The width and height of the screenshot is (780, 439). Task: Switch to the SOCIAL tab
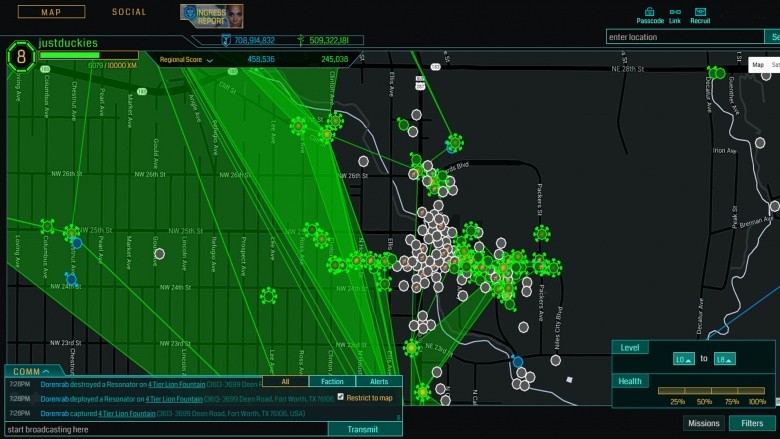pos(129,12)
